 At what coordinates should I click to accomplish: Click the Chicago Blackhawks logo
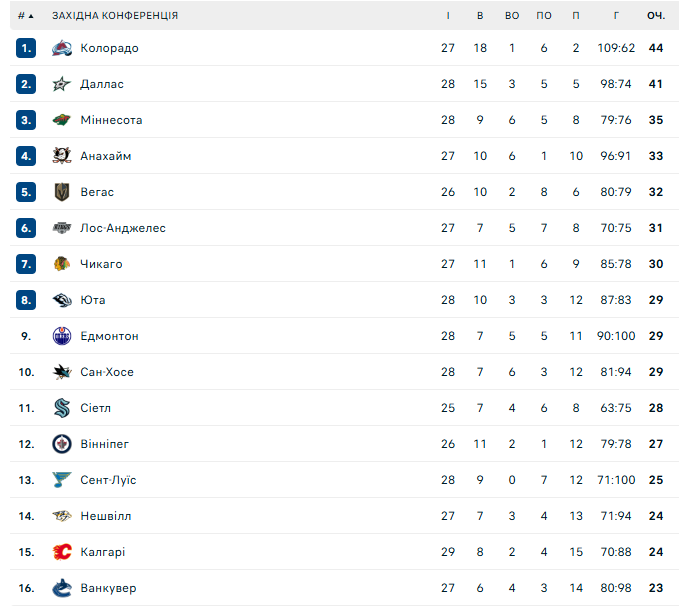(x=62, y=264)
